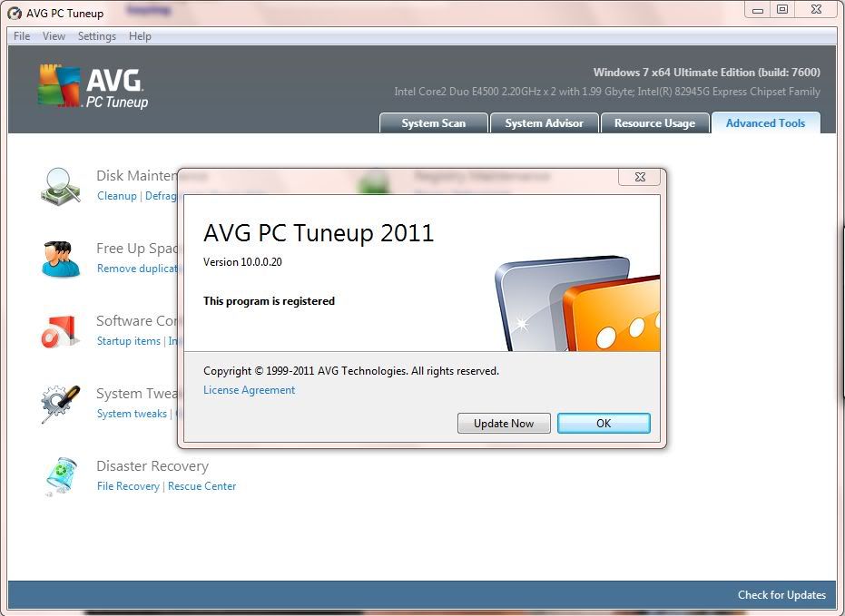This screenshot has height=616, width=845.
Task: Open the File menu
Action: click(x=22, y=36)
